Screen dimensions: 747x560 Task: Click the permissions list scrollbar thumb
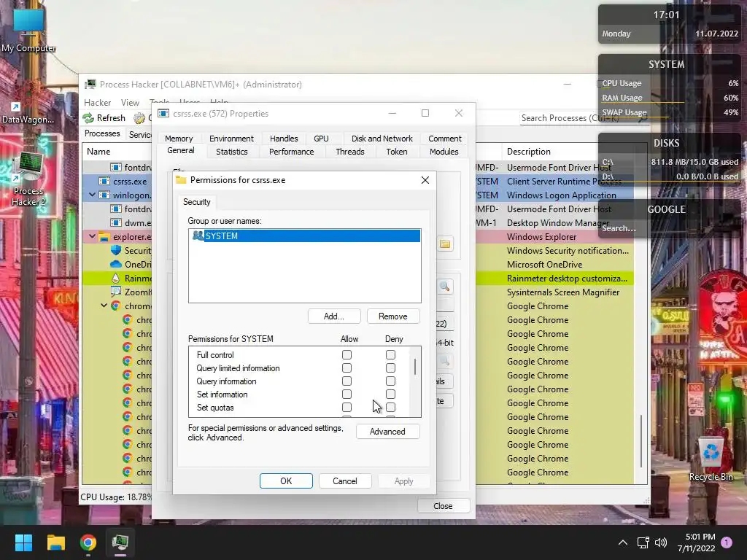[415, 367]
